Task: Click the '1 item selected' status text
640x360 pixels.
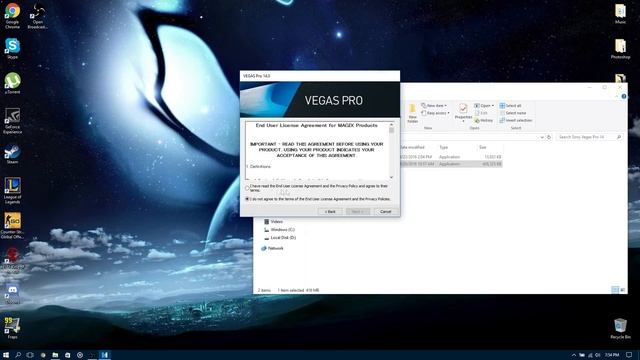Action: [x=298, y=290]
